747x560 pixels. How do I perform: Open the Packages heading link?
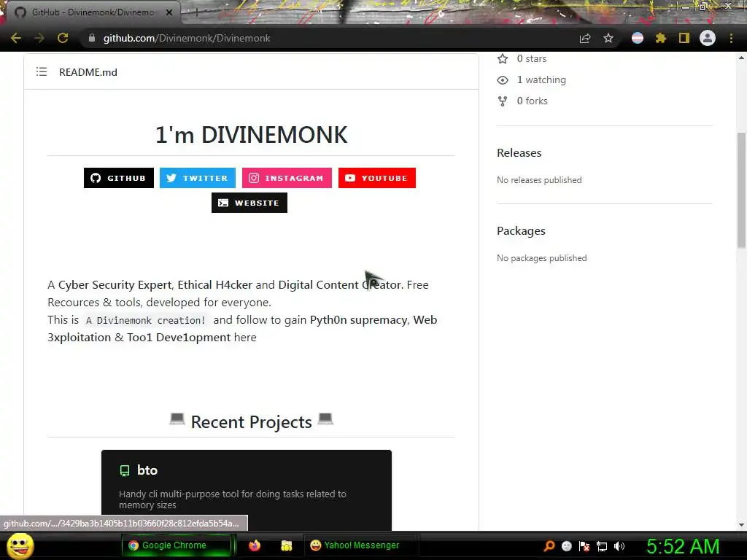pyautogui.click(x=521, y=231)
